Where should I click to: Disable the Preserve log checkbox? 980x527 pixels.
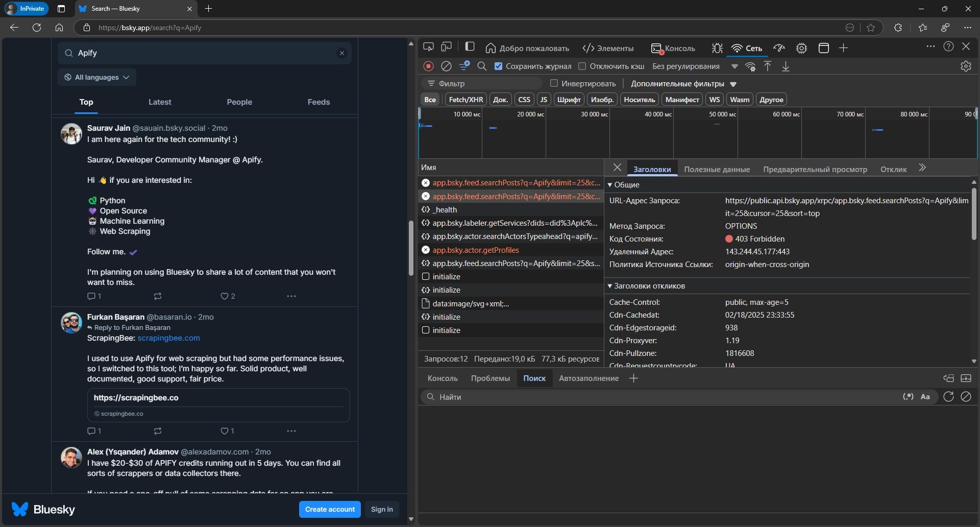coord(499,66)
